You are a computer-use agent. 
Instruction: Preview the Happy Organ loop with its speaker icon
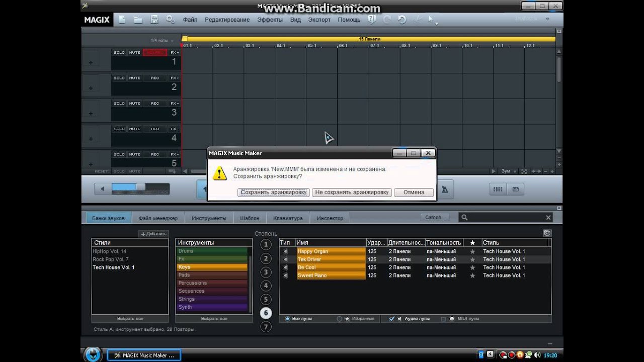(x=285, y=251)
